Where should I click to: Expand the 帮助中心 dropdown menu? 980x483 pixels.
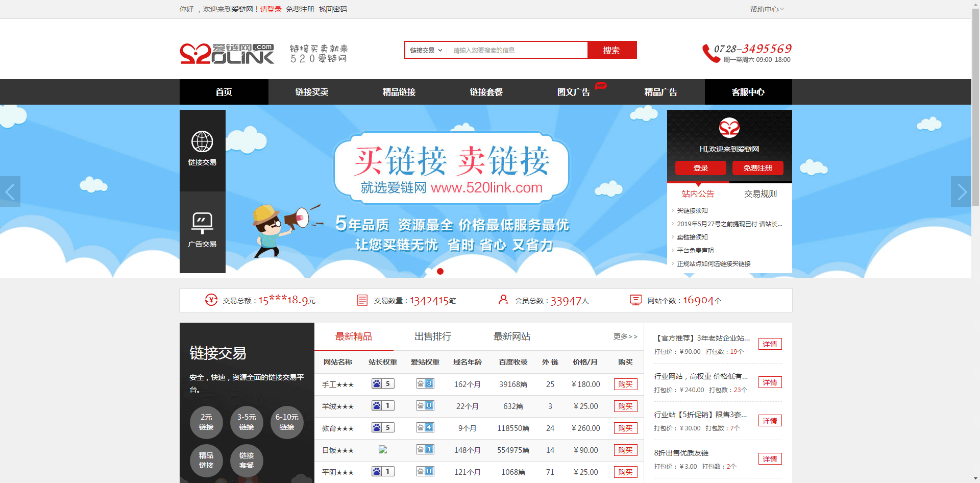[767, 9]
